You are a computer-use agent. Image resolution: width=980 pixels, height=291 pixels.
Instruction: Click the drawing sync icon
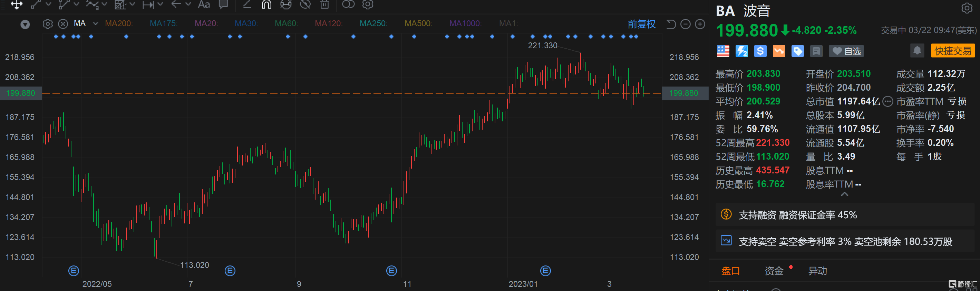[x=286, y=4]
